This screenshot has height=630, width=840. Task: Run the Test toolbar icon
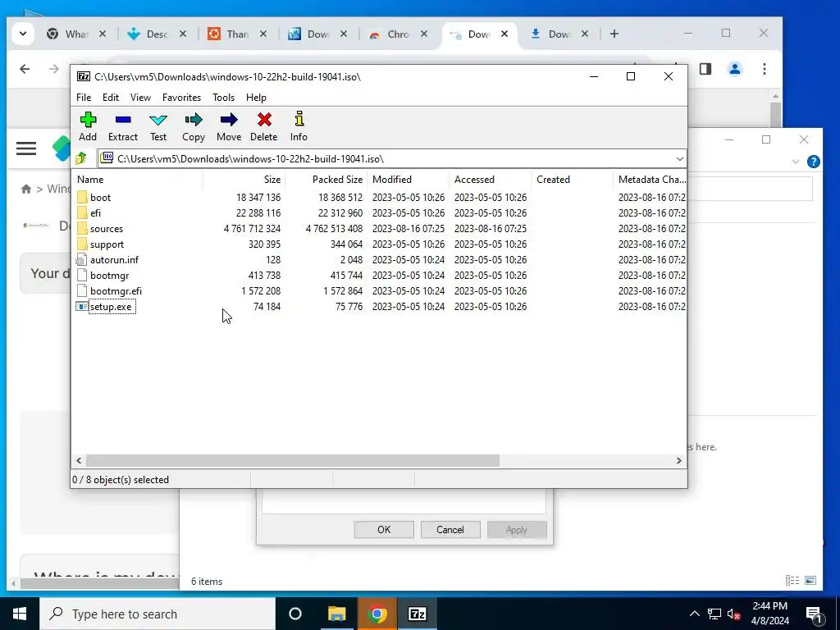point(158,120)
